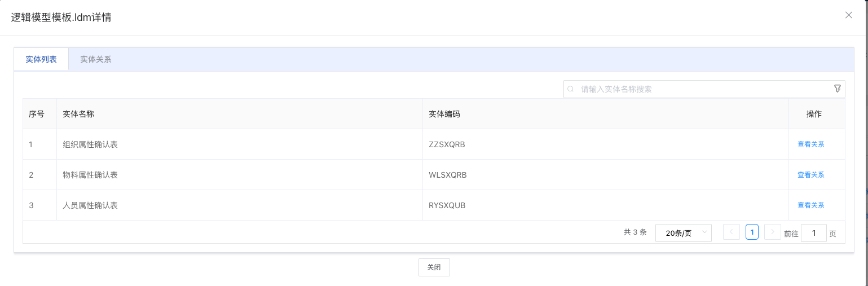Go to previous page arrow

732,232
